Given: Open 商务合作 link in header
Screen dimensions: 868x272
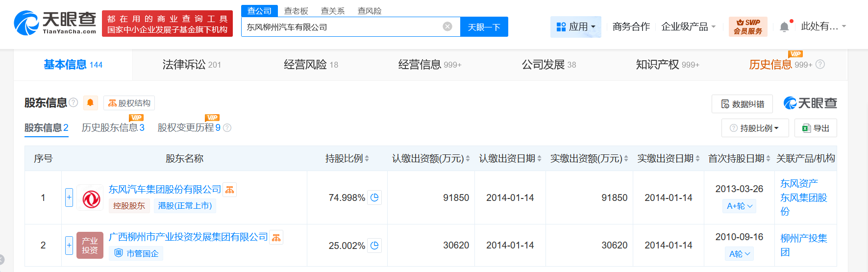Looking at the screenshot, I should coord(631,26).
